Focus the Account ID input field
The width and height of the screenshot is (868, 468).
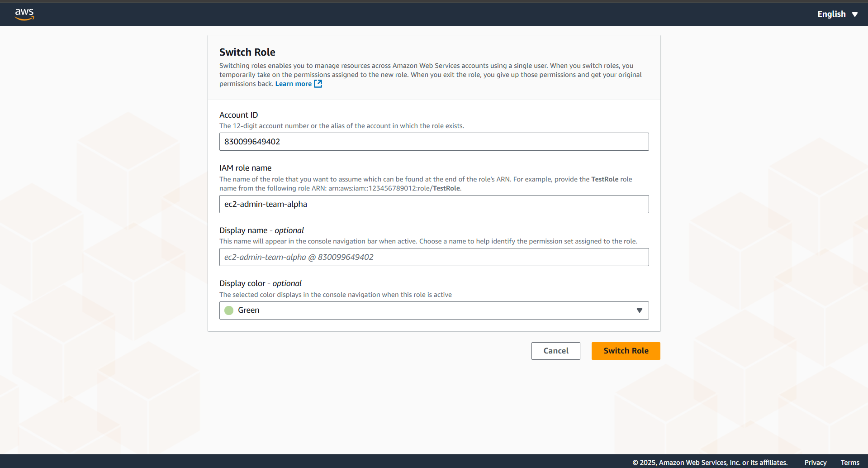click(433, 142)
